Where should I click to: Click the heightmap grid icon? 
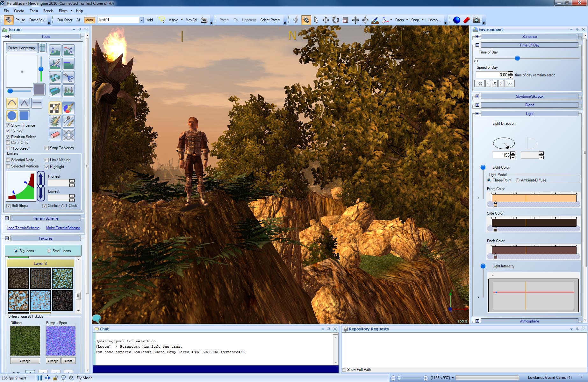(42, 48)
